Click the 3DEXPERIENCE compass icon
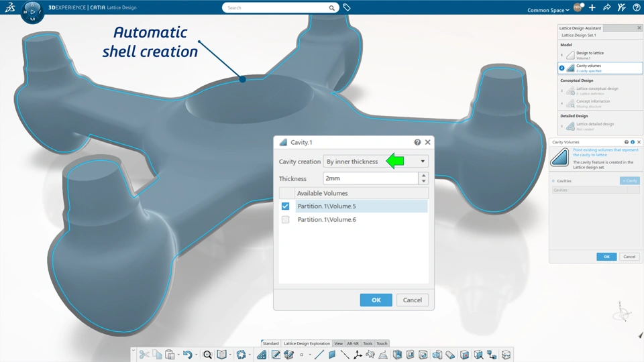This screenshot has width=644, height=362. click(x=32, y=12)
